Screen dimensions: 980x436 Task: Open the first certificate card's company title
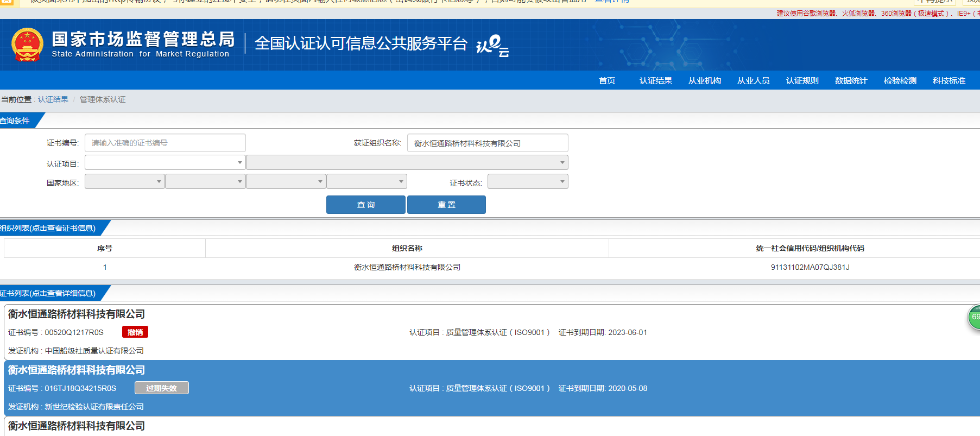click(77, 314)
